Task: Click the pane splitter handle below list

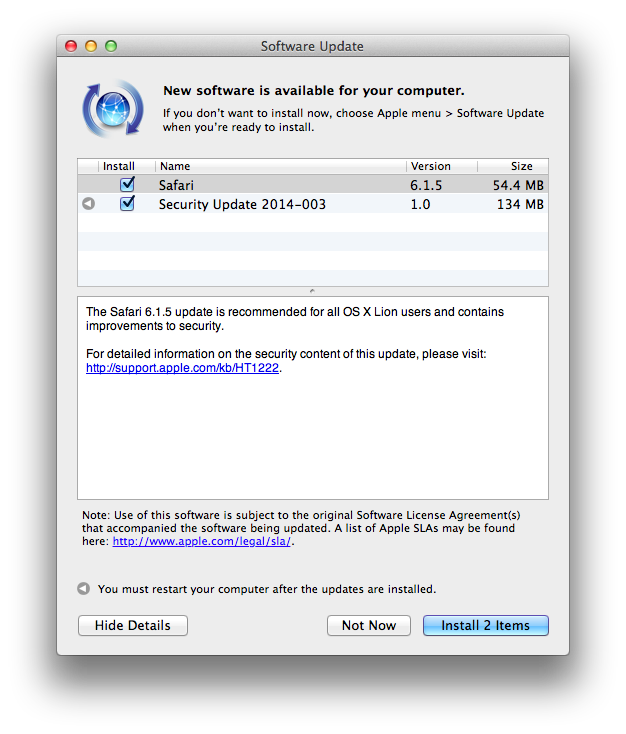Action: point(312,291)
